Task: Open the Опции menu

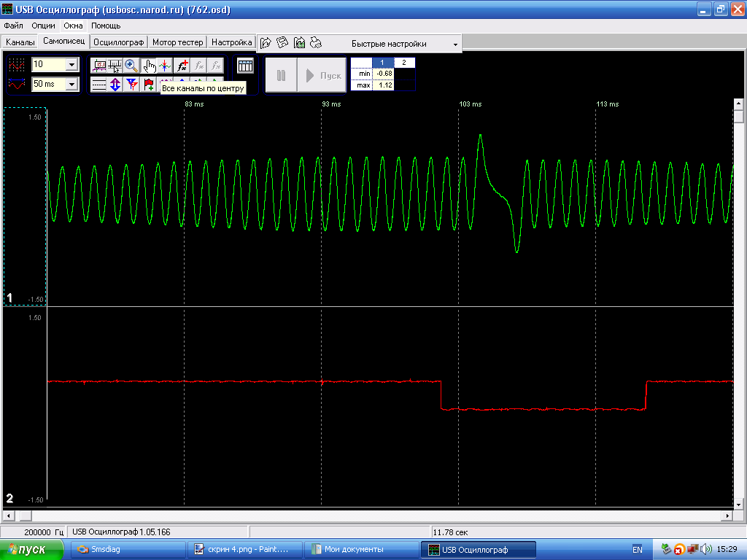Action: click(43, 26)
